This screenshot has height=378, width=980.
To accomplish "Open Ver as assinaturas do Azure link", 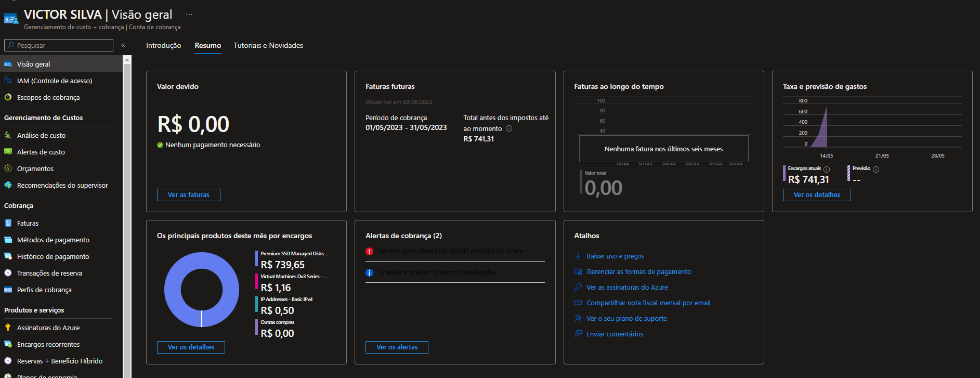I will pyautogui.click(x=627, y=287).
